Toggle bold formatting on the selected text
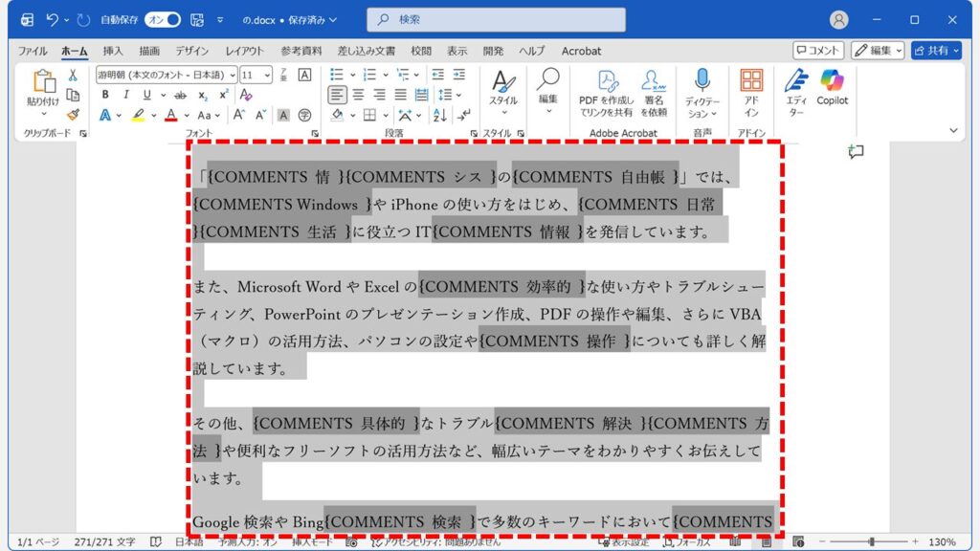 tap(103, 94)
